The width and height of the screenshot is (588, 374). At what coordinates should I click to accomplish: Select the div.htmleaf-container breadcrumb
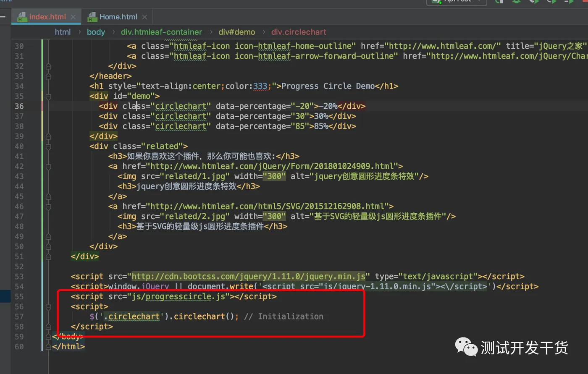(161, 32)
